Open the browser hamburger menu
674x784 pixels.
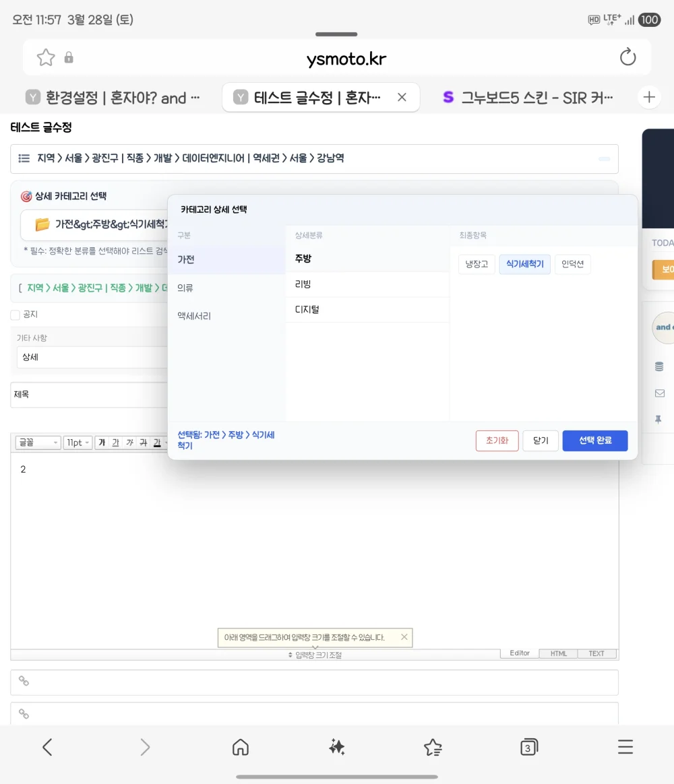coord(625,747)
